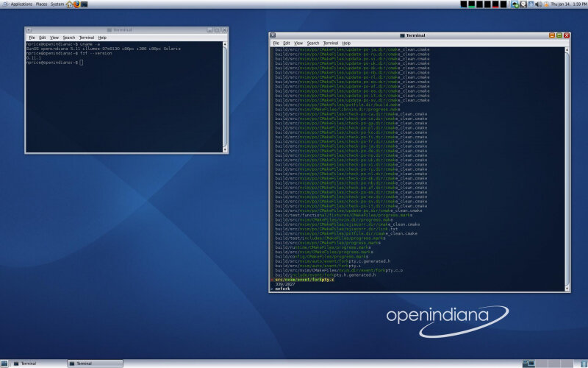This screenshot has height=368, width=588.
Task: Click the system monitor graph with green bar
Action: coord(472,4)
